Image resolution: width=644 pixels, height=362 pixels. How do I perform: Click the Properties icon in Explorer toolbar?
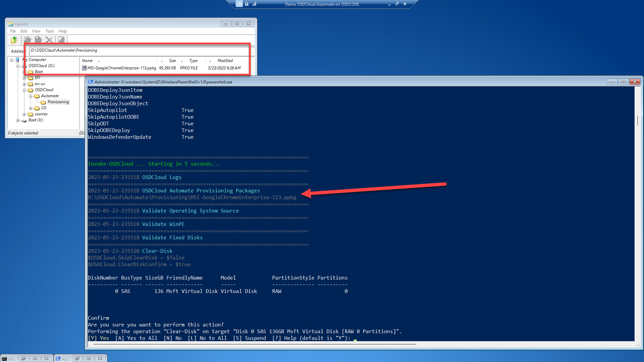click(61, 40)
